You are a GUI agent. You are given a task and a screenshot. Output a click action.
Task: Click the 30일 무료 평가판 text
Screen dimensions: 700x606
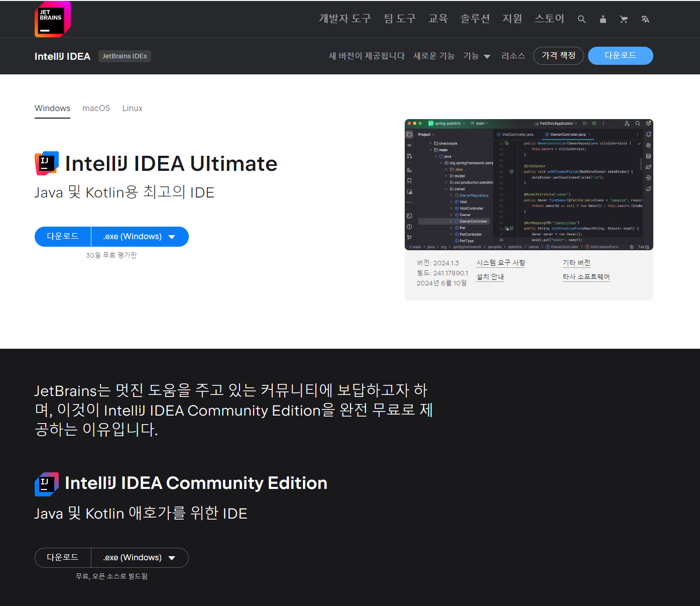[111, 255]
